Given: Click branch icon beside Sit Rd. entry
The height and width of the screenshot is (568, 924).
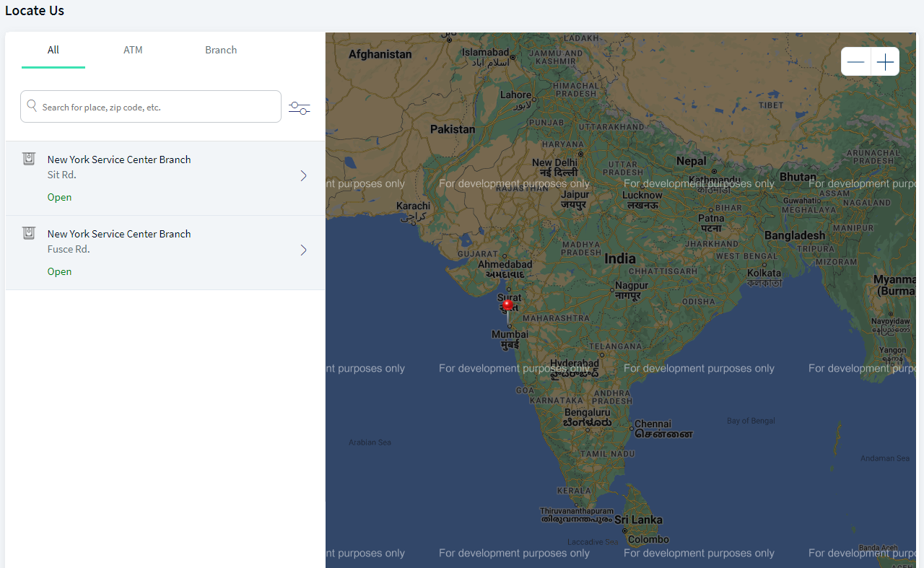Looking at the screenshot, I should 29,159.
